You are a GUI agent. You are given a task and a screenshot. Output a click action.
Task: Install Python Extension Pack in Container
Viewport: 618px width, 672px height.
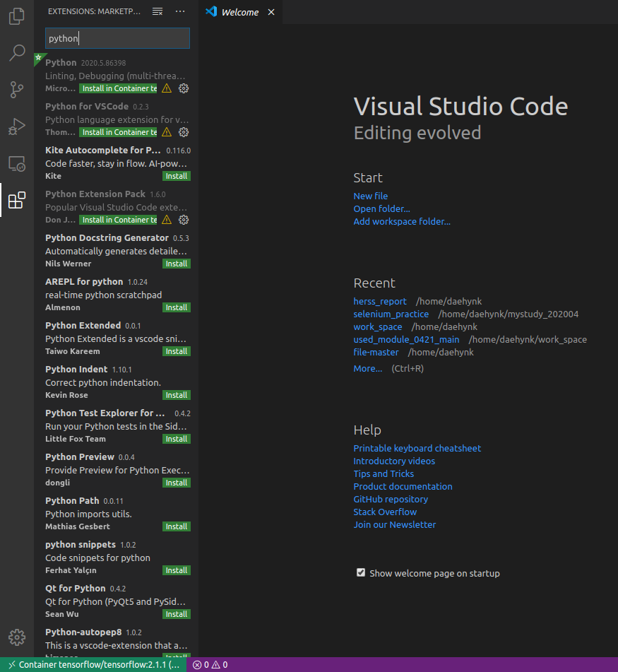[x=118, y=220]
